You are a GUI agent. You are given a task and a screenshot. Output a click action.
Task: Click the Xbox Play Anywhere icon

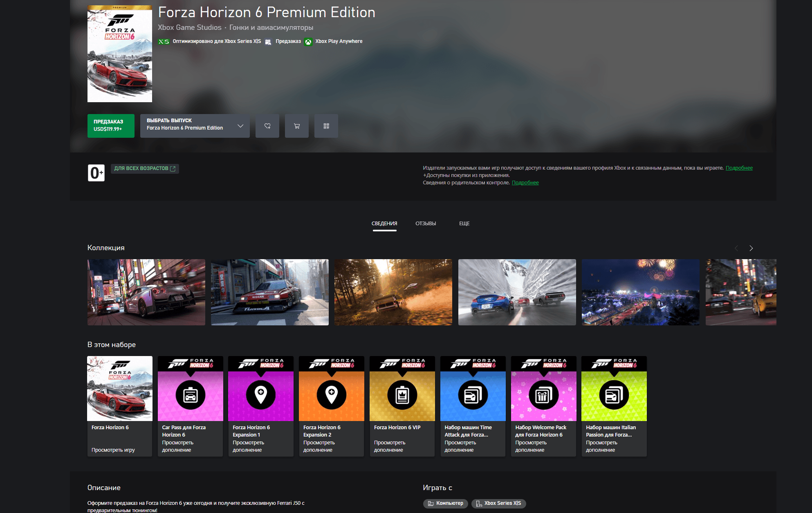point(308,42)
